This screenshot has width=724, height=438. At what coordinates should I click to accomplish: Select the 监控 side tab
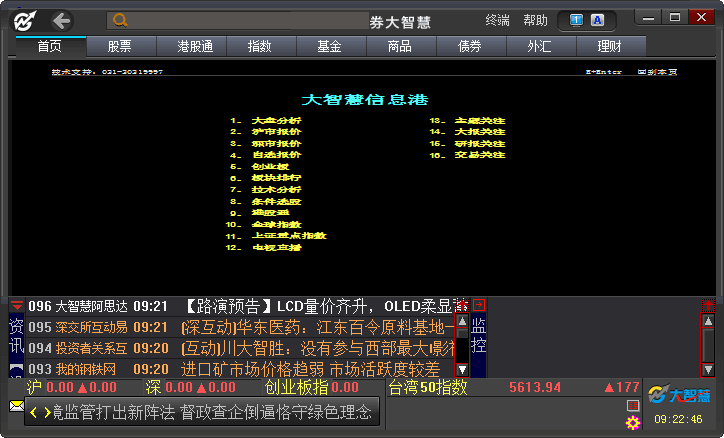coord(478,336)
